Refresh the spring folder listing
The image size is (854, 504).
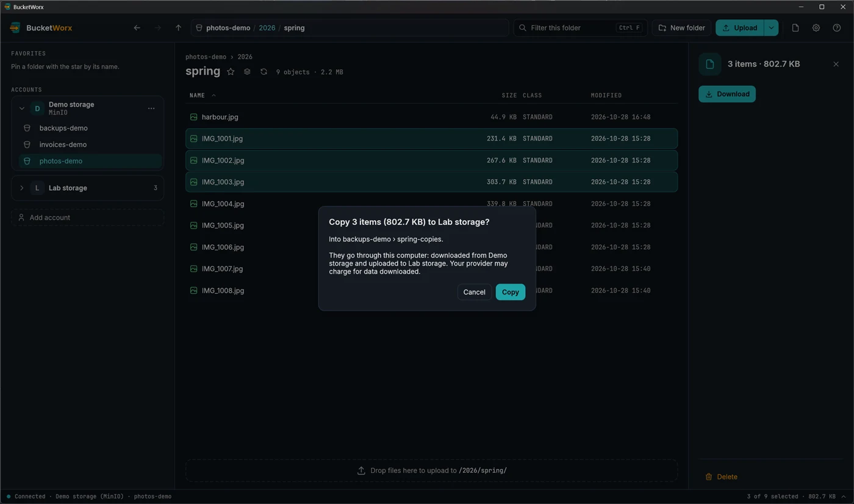pos(264,72)
